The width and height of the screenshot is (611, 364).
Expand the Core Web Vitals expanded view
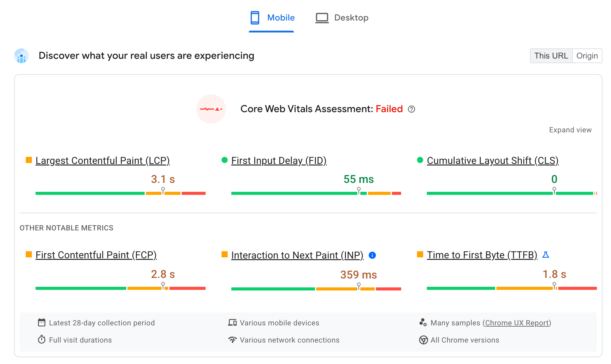pyautogui.click(x=571, y=130)
